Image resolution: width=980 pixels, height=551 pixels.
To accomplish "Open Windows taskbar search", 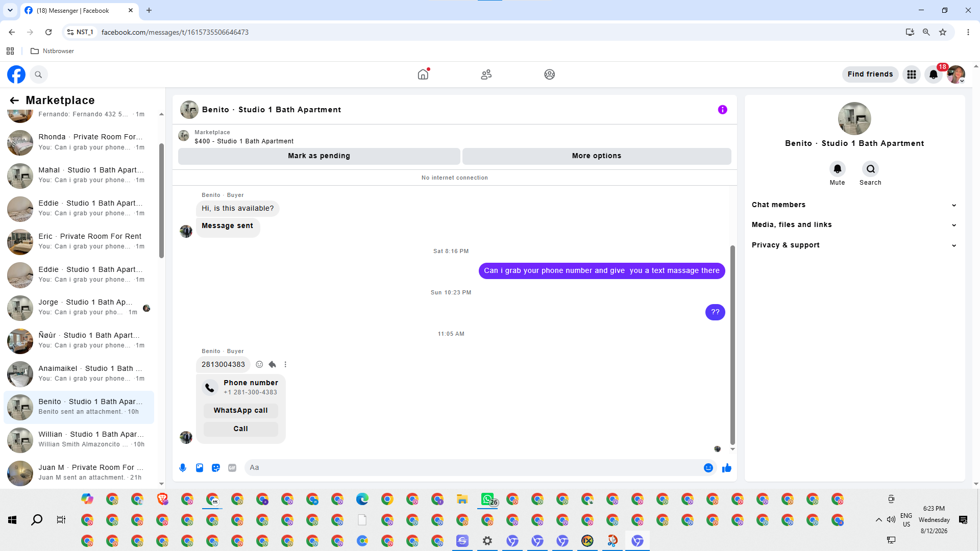I will pos(37,520).
